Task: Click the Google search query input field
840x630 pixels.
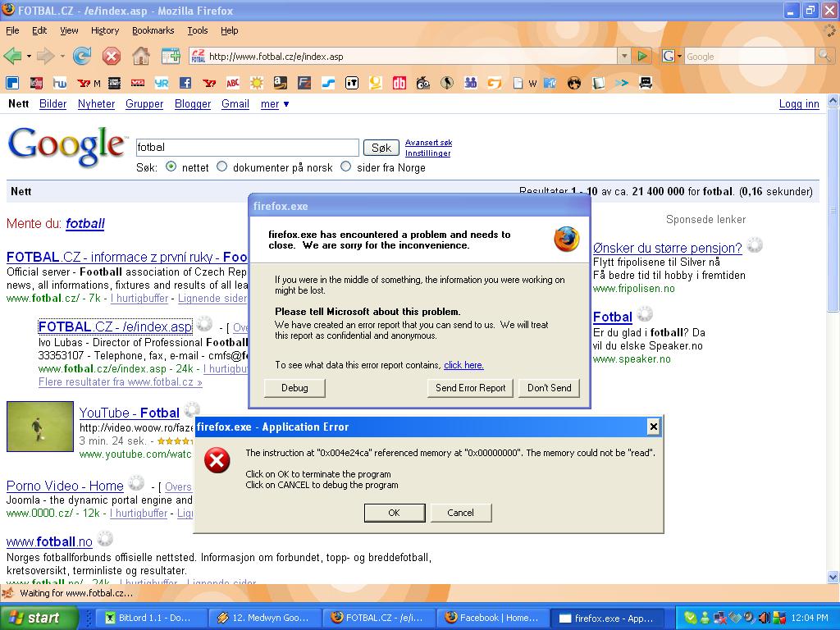Action: pyautogui.click(x=248, y=148)
